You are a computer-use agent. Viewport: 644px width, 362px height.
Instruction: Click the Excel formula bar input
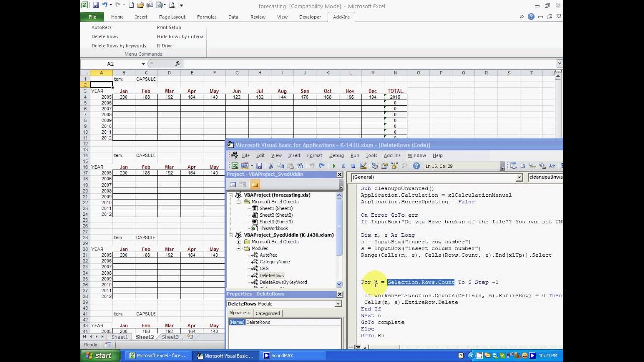pos(370,64)
